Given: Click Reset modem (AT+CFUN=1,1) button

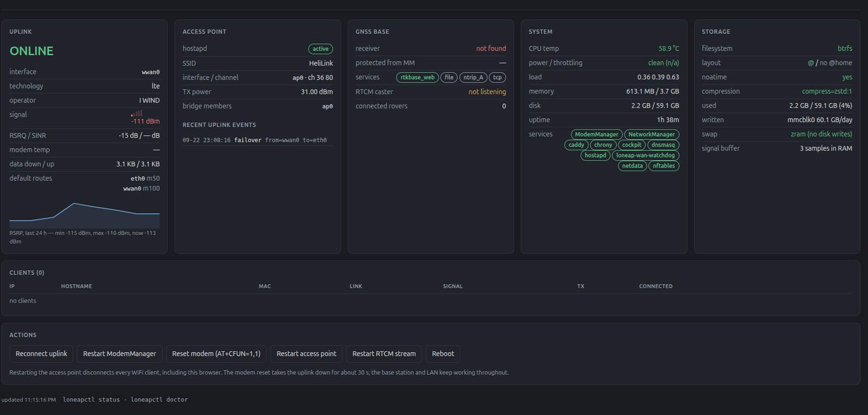Looking at the screenshot, I should click(216, 354).
